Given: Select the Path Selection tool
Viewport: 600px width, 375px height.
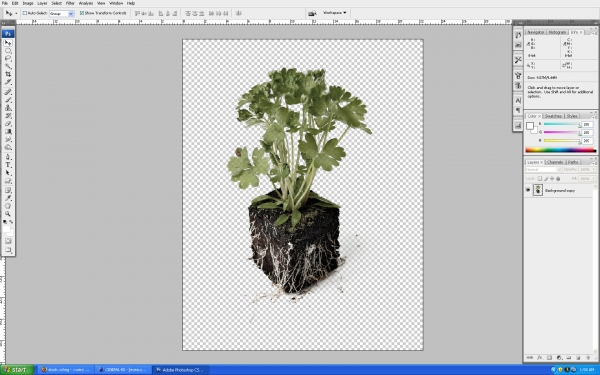Looking at the screenshot, I should [x=8, y=173].
